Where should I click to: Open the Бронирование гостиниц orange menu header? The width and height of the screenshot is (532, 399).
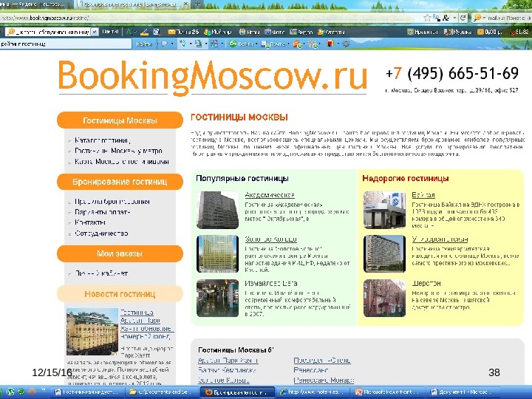point(120,182)
